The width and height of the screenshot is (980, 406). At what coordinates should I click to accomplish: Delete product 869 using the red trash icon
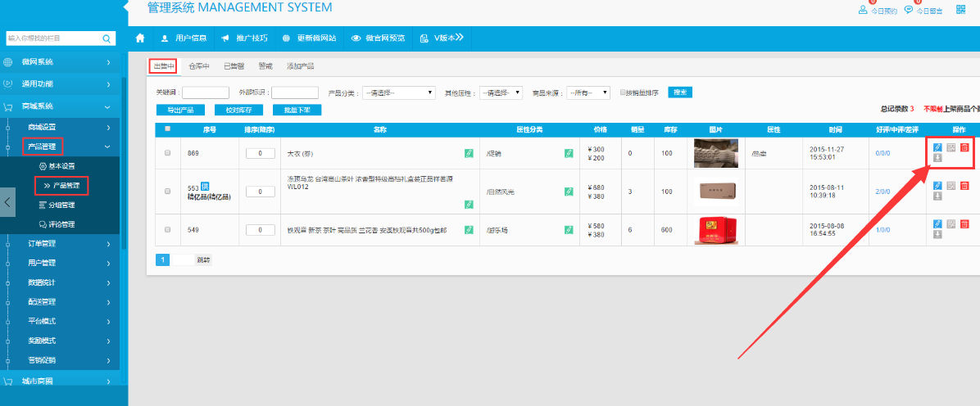coord(964,147)
